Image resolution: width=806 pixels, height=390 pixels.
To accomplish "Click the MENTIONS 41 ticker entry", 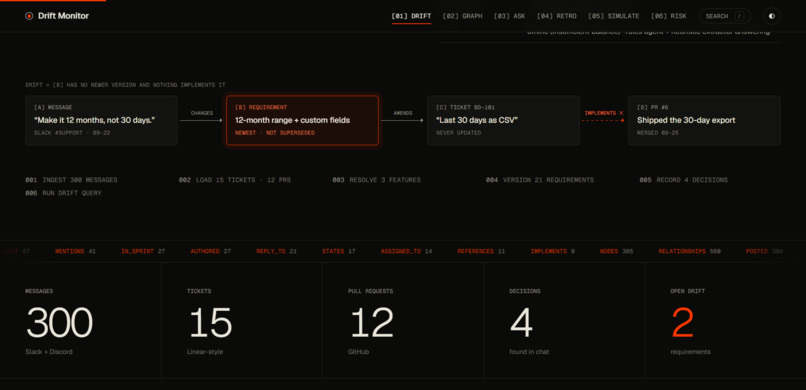I will click(76, 251).
